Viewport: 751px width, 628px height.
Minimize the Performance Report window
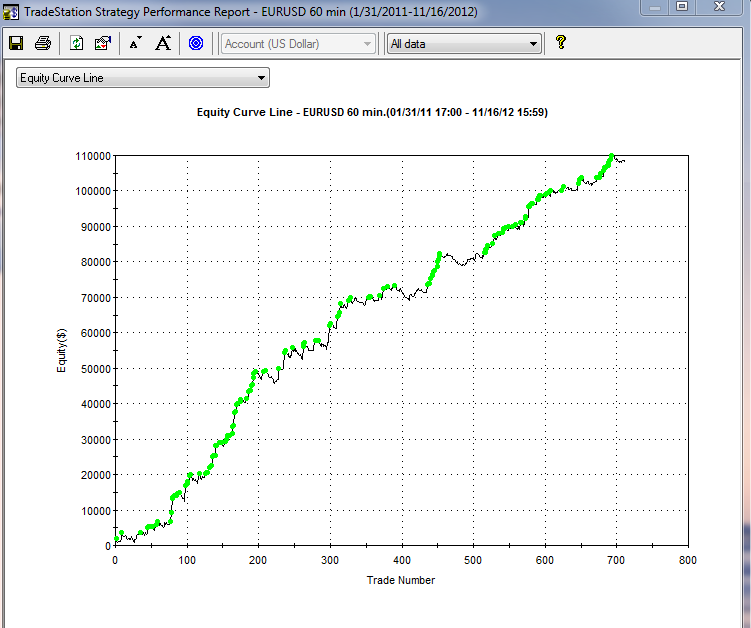point(654,7)
